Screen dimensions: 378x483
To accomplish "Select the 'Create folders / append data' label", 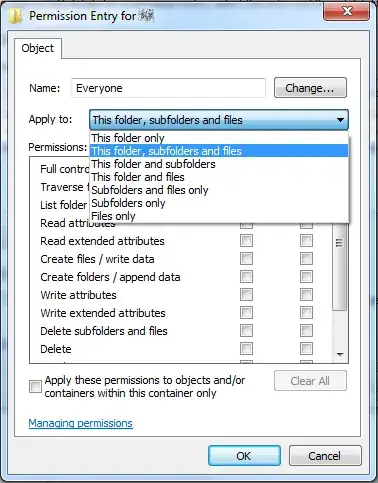I will (110, 277).
